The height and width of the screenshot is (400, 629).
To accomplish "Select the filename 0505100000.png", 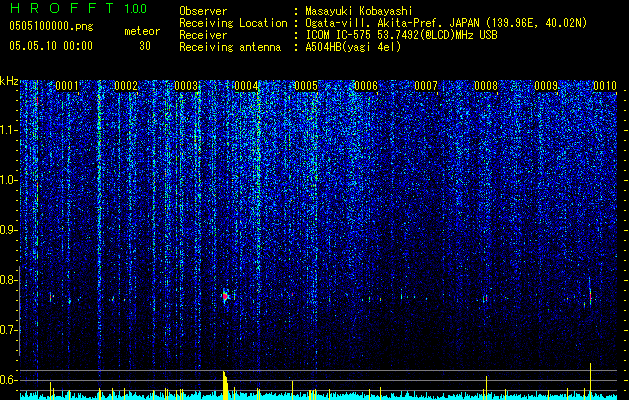I will 51,26.
